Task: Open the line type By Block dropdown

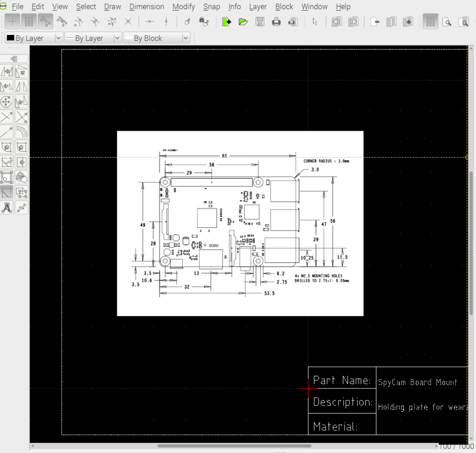Action: (185, 38)
